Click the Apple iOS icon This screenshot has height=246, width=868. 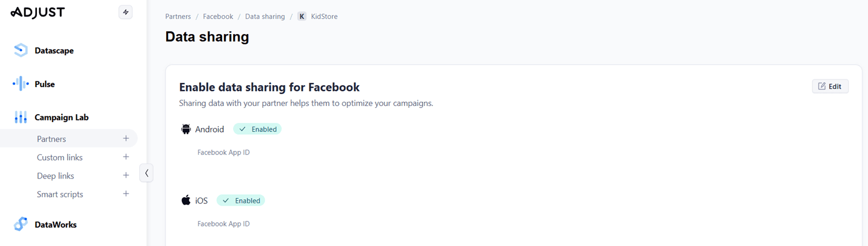pos(186,200)
